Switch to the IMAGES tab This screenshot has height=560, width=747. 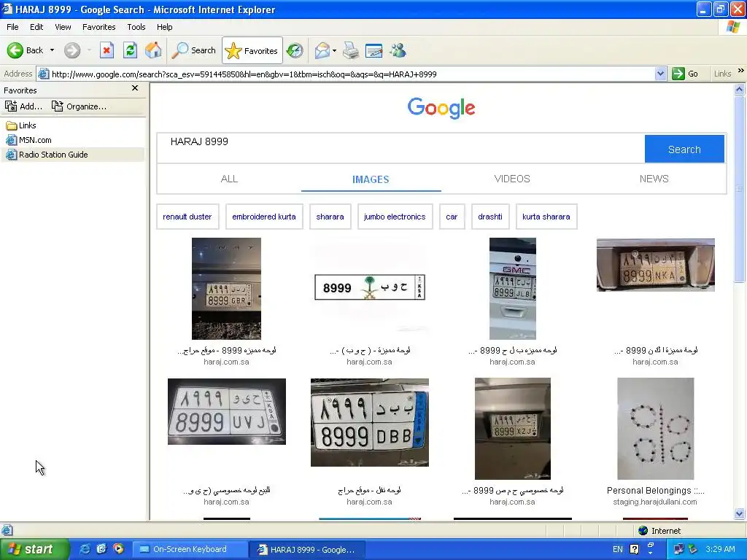[x=371, y=179]
